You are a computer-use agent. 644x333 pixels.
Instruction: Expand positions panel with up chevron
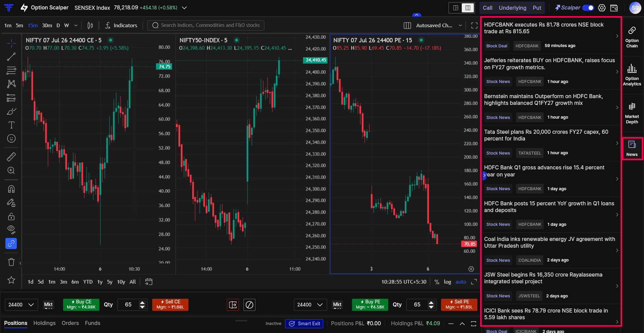(462, 324)
